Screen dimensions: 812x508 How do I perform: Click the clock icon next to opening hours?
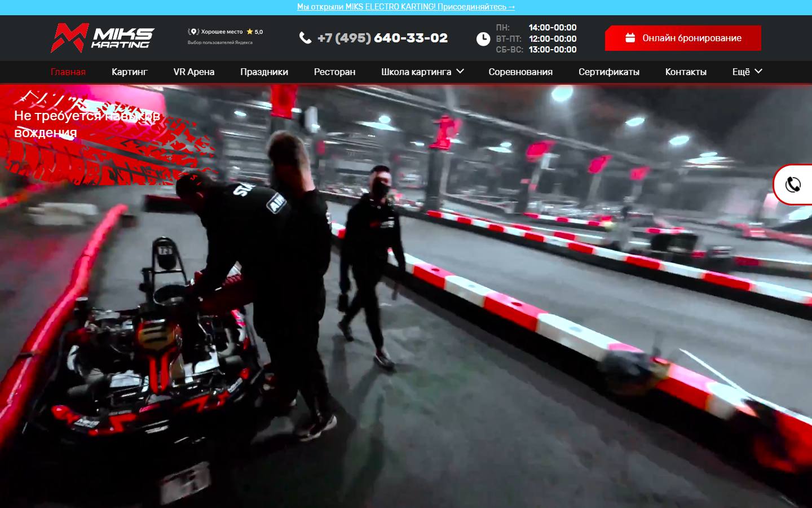[483, 38]
